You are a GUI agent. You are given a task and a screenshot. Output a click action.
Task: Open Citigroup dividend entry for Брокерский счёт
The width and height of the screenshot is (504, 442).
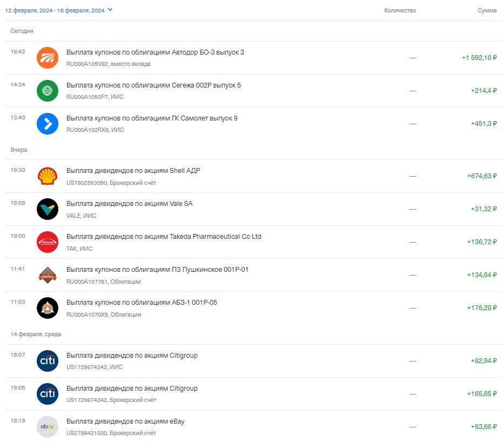click(254, 394)
